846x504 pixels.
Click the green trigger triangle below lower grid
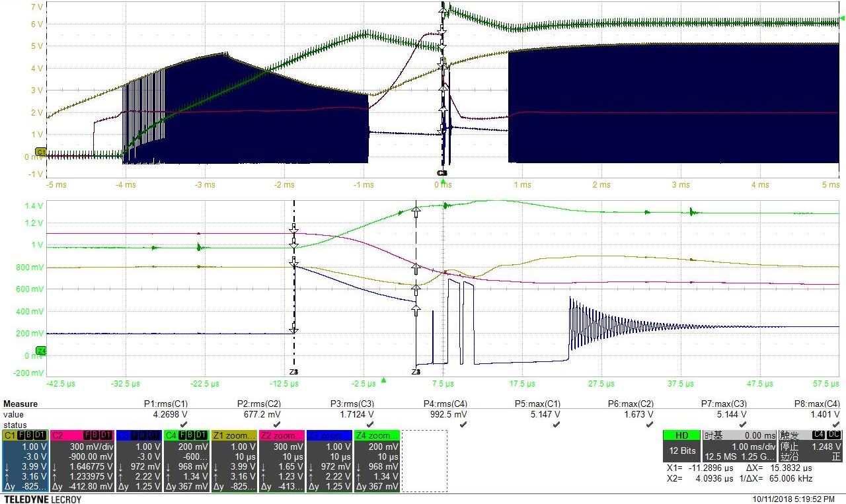[x=383, y=380]
